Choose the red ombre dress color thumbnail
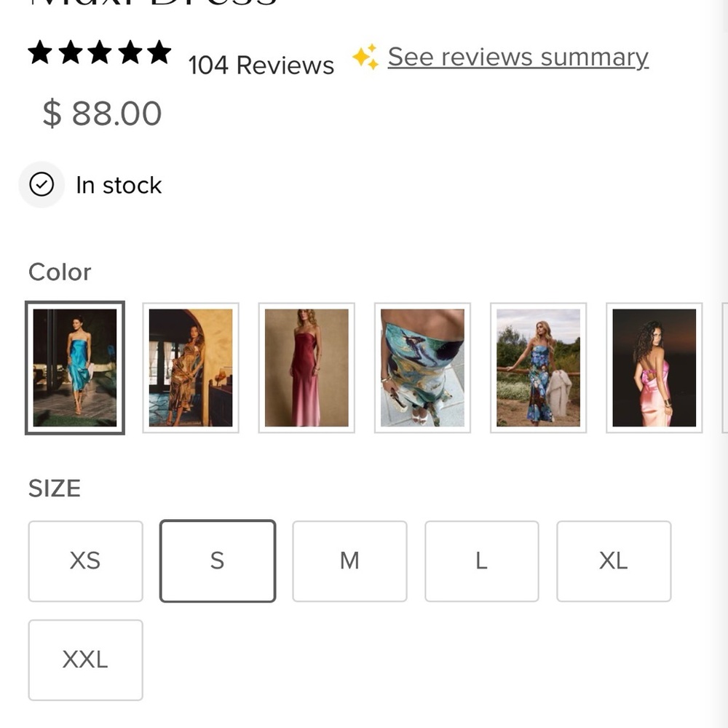Image resolution: width=728 pixels, height=728 pixels. pyautogui.click(x=306, y=368)
